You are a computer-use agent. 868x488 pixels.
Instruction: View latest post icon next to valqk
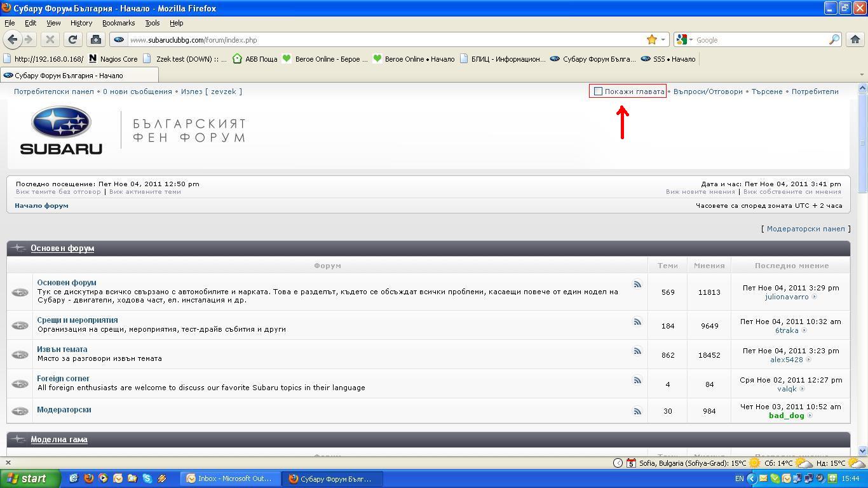[x=802, y=389]
